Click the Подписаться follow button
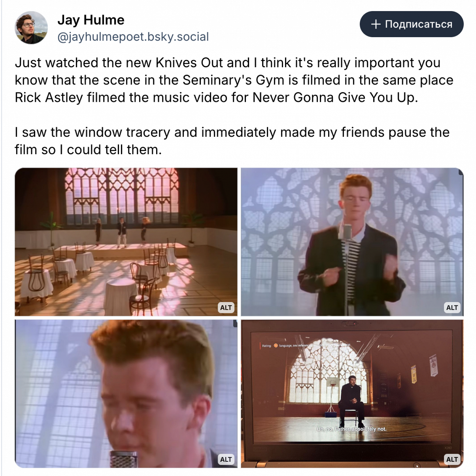The width and height of the screenshot is (476, 476). click(x=412, y=24)
